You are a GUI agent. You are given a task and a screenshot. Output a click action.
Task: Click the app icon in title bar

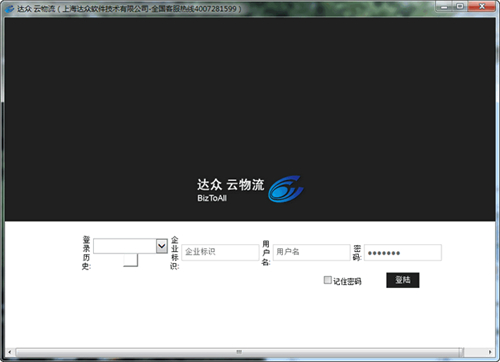pos(9,9)
